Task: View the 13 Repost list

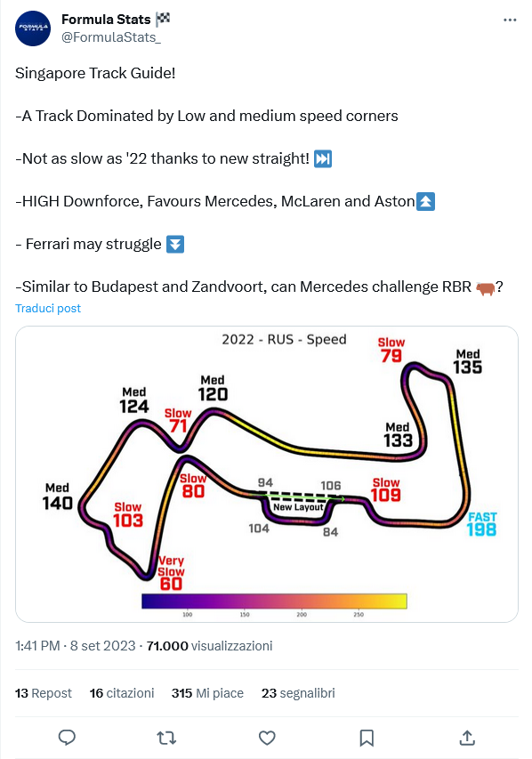Action: coord(43,693)
